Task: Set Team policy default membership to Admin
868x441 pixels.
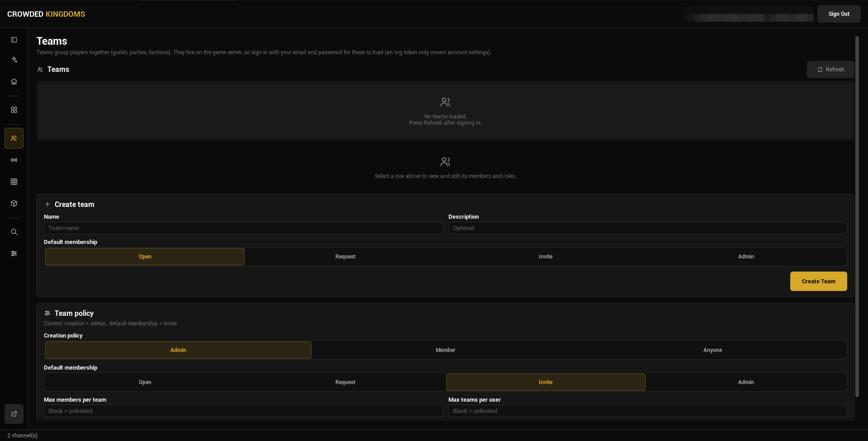Action: pos(746,382)
